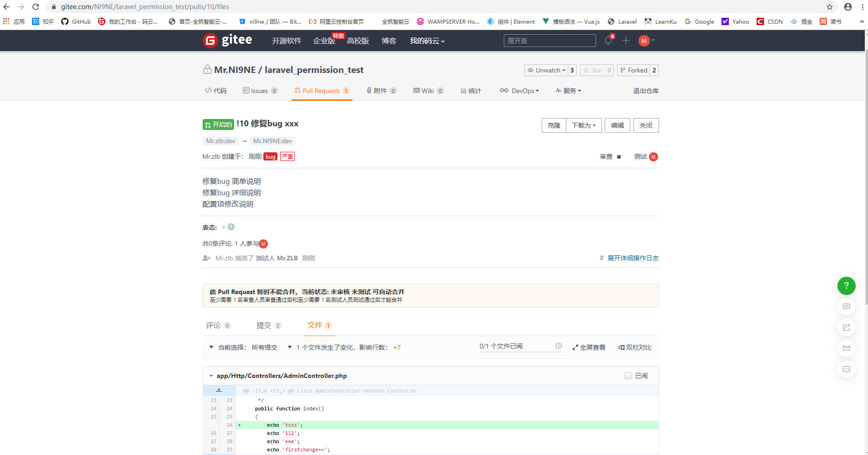
Task: Click the mail icon in floating sidebar
Action: point(846,348)
